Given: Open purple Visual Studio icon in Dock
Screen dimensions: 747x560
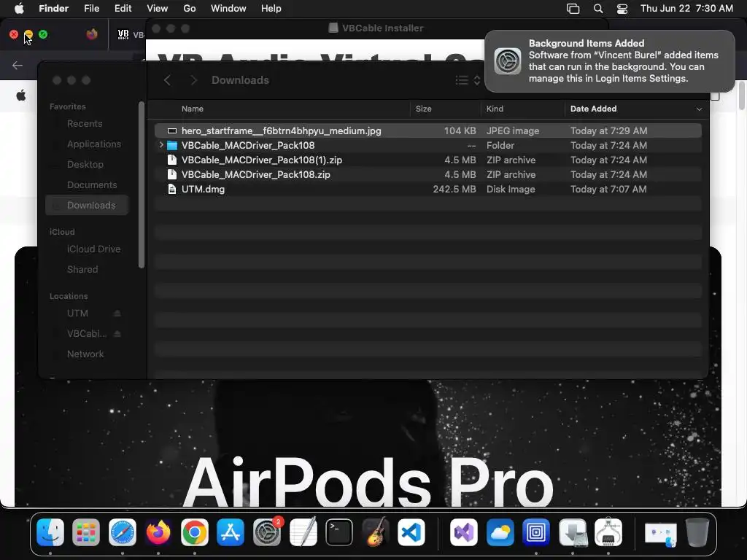Looking at the screenshot, I should (463, 532).
